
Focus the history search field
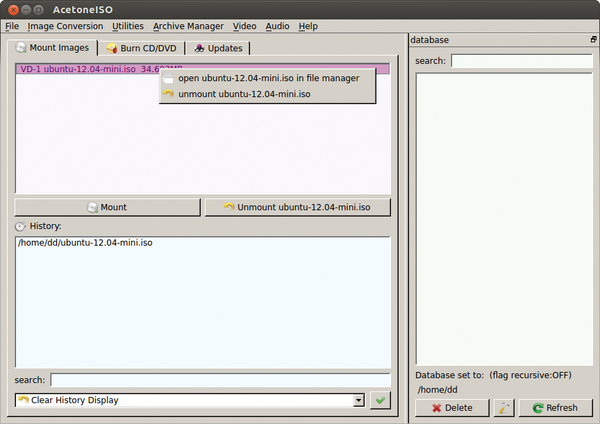[x=220, y=380]
